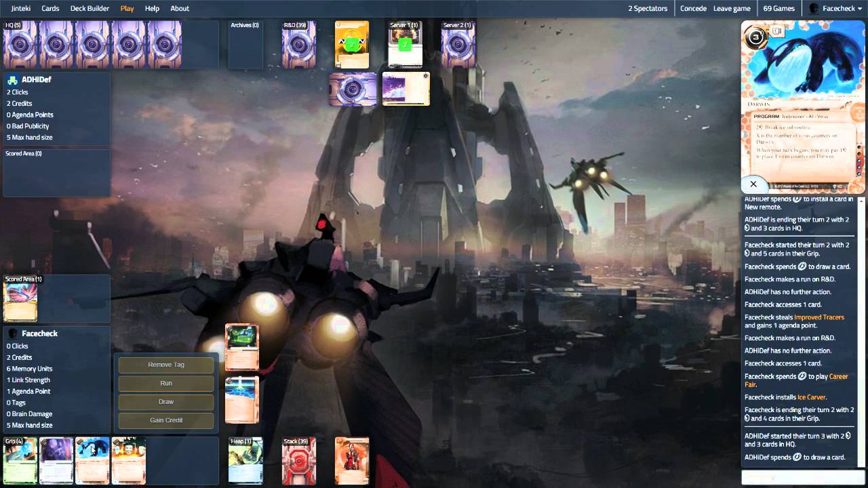This screenshot has width=868, height=488.
Task: Select the installed Ice Carver card
Action: click(x=242, y=400)
